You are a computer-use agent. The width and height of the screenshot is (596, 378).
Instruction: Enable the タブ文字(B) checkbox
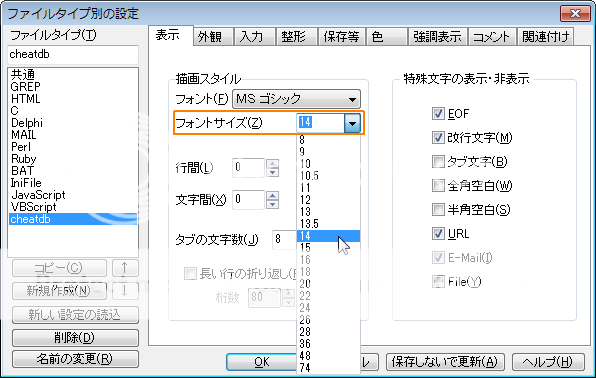438,161
